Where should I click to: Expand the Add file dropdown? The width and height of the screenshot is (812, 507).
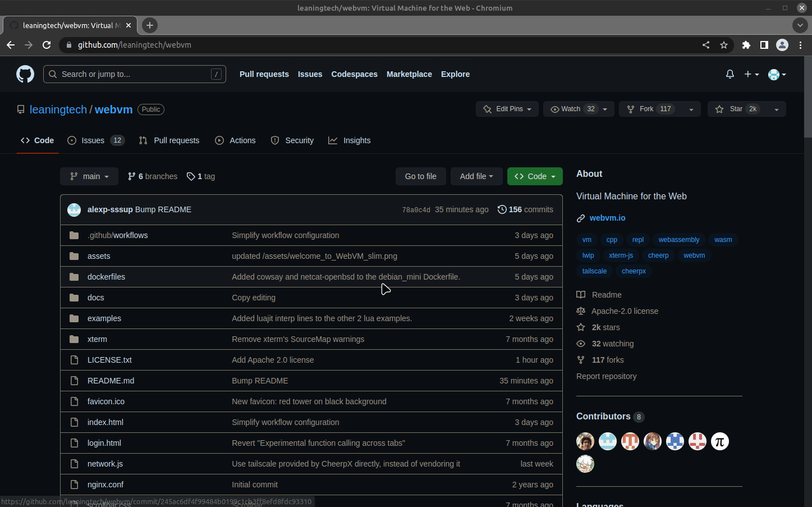(476, 176)
